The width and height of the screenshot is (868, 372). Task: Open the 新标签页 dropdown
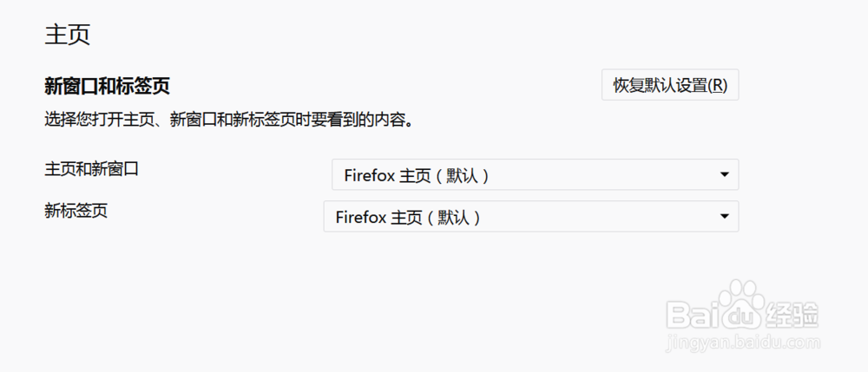[x=530, y=217]
